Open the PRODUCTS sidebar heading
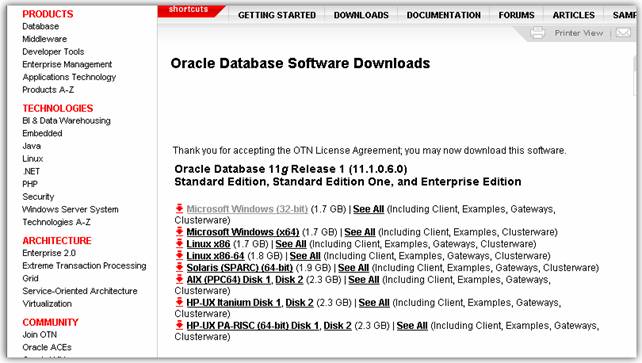The width and height of the screenshot is (642, 363). pos(48,14)
